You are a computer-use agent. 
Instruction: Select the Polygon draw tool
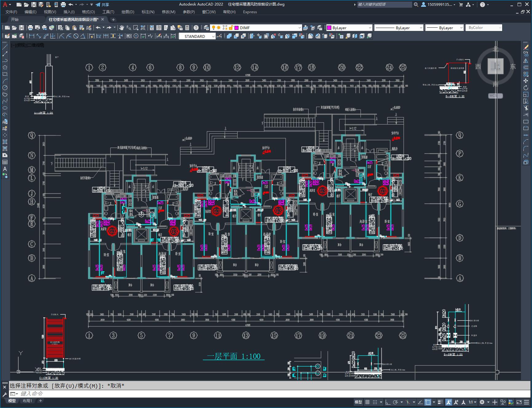[x=5, y=67]
